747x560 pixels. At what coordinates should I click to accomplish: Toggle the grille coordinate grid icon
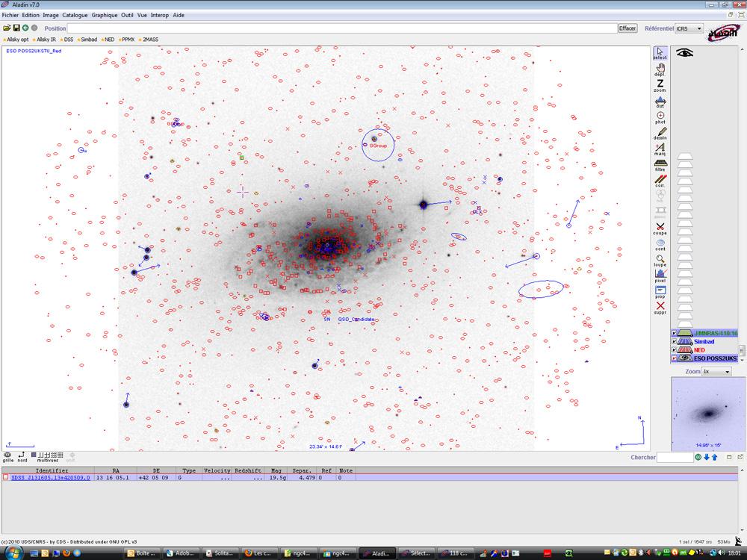(x=7, y=457)
